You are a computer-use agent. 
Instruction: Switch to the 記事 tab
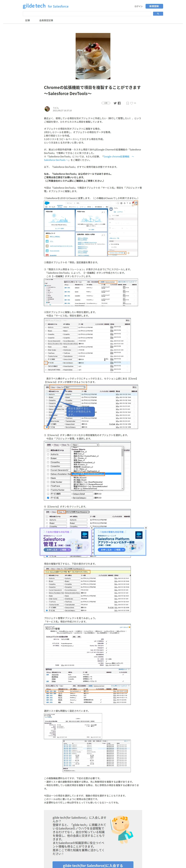(x=28, y=21)
